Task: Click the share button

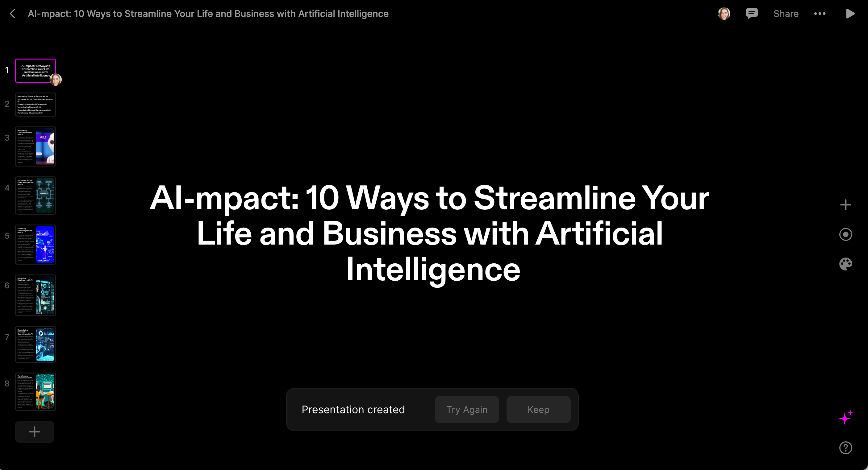Action: (785, 13)
